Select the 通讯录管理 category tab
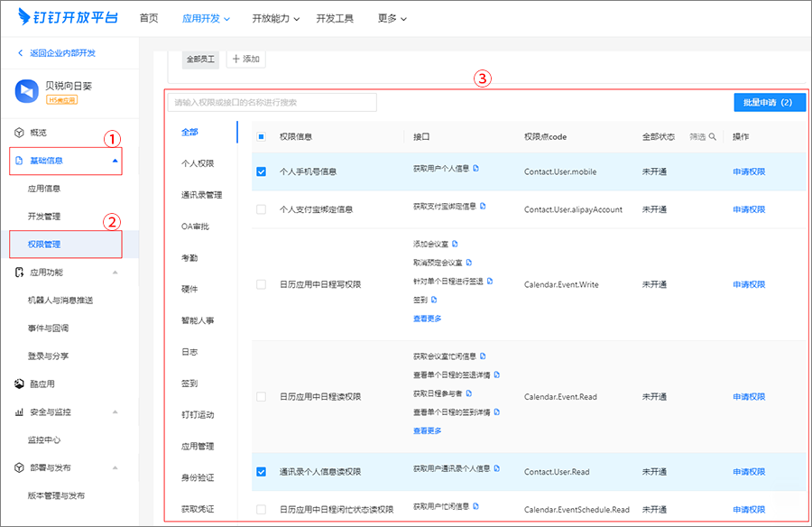Screen dimensions: 812x527 [x=201, y=195]
